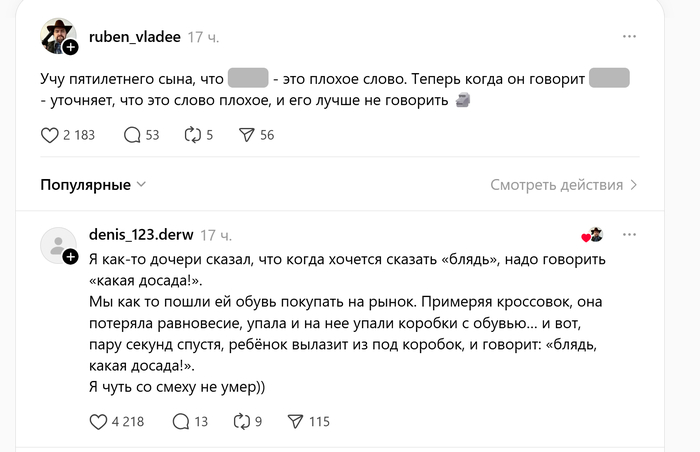Click the author-liked badge on denis_123.derw's reply
The height and width of the screenshot is (452, 700).
point(592,236)
